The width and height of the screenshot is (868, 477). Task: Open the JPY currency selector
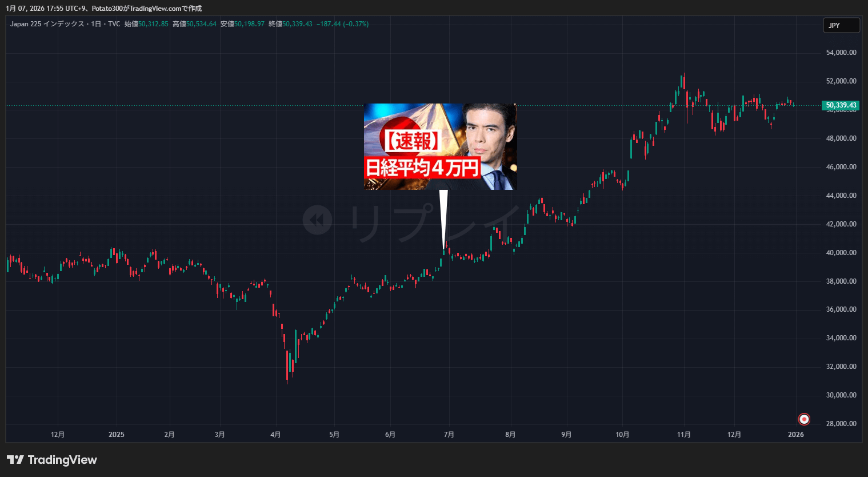(841, 25)
